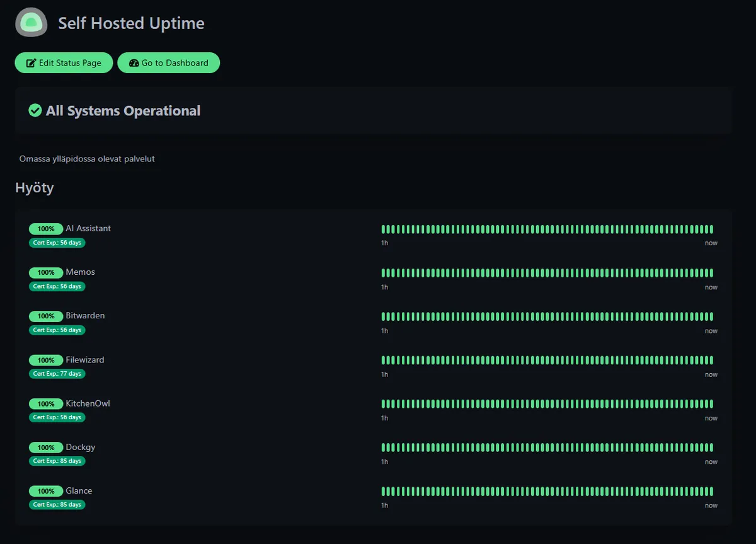Click the description text Omassa ylläpidossa olevat palvelut
The width and height of the screenshot is (756, 544).
tap(87, 159)
